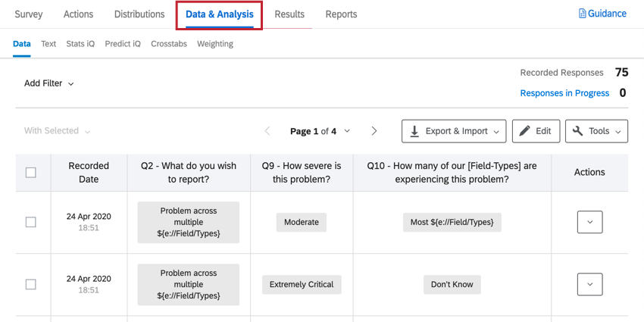Image resolution: width=644 pixels, height=322 pixels.
Task: Switch to the Distributions tab
Action: point(139,14)
